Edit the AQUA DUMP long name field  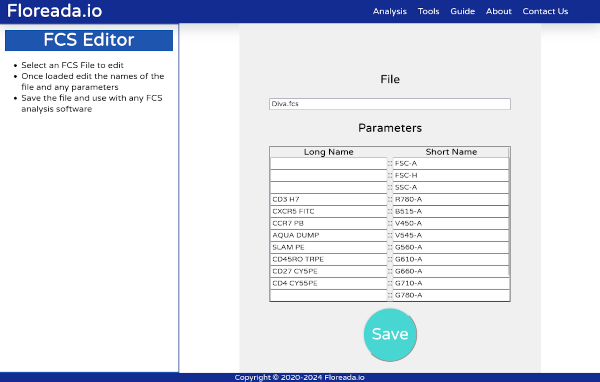[329, 235]
